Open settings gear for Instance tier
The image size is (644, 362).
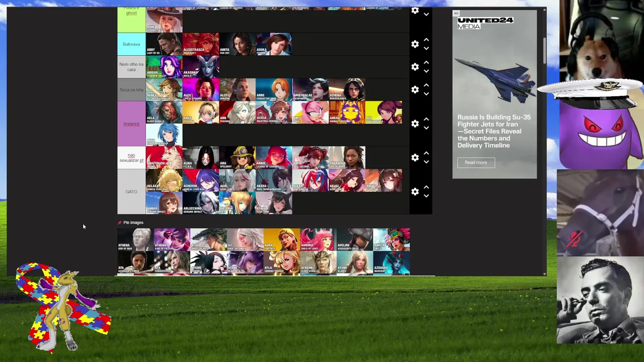pos(415,124)
